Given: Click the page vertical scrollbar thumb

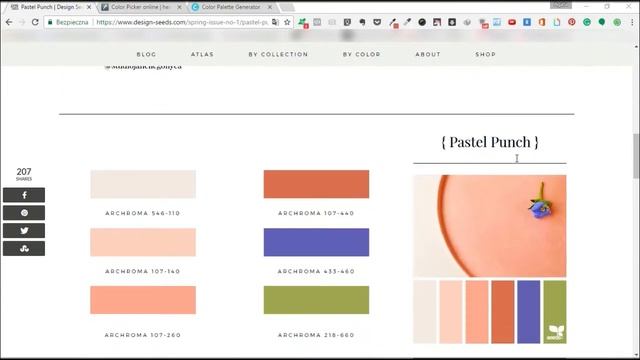Looking at the screenshot, I should (x=636, y=156).
